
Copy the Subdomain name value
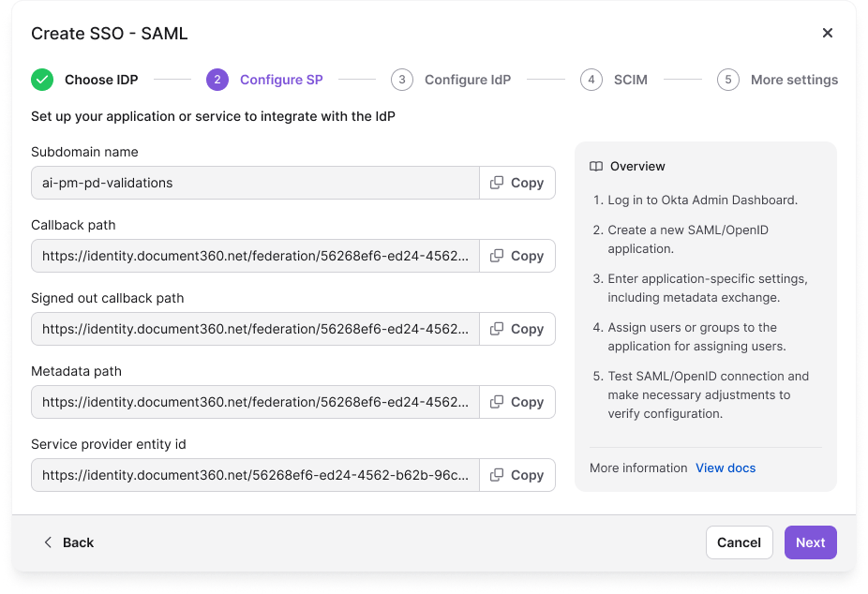tap(517, 183)
